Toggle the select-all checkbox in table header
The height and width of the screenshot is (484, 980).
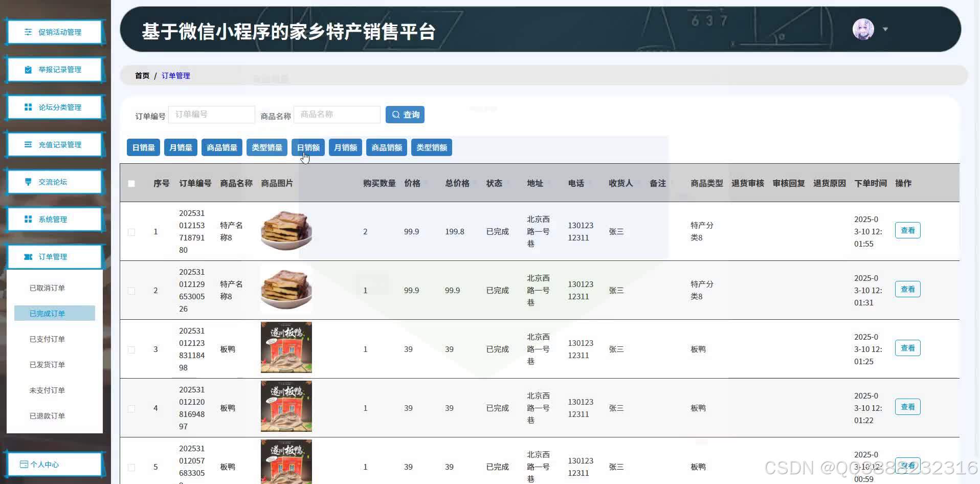point(131,183)
